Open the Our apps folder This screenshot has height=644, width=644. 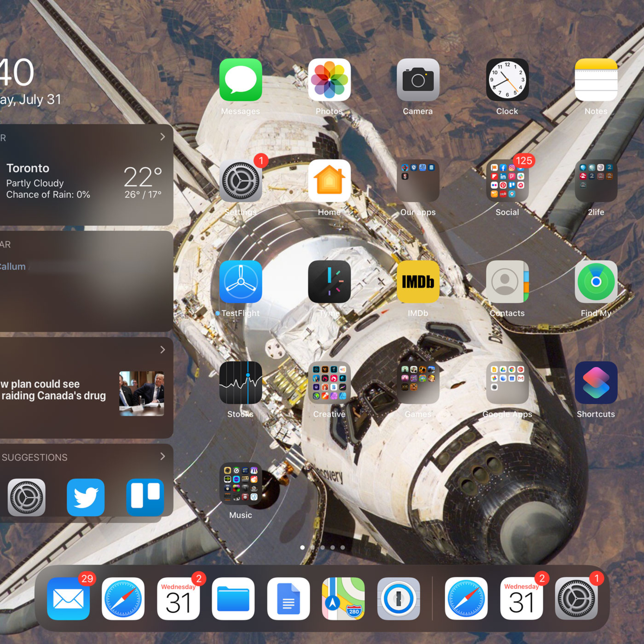(418, 181)
